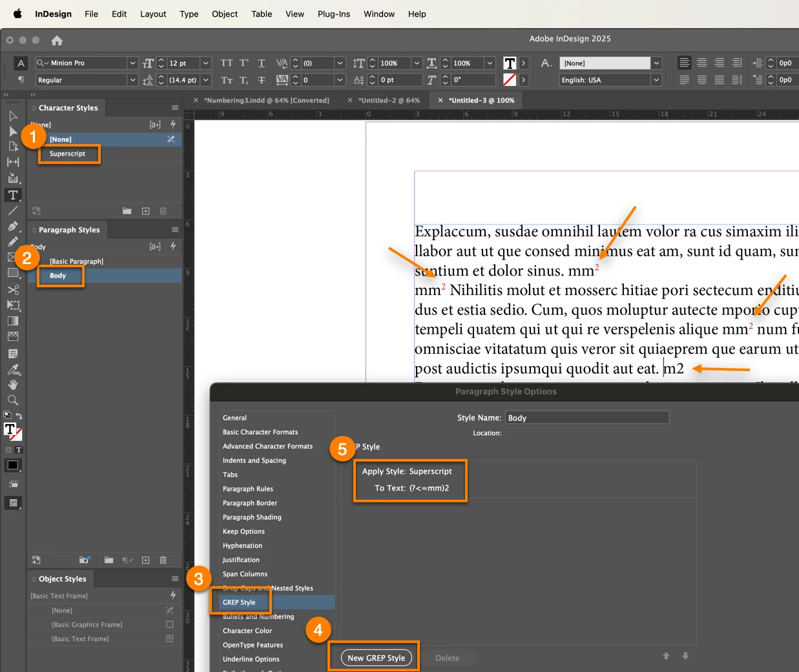
Task: Switch to Paragraph Formatting Controls
Action: tap(21, 80)
